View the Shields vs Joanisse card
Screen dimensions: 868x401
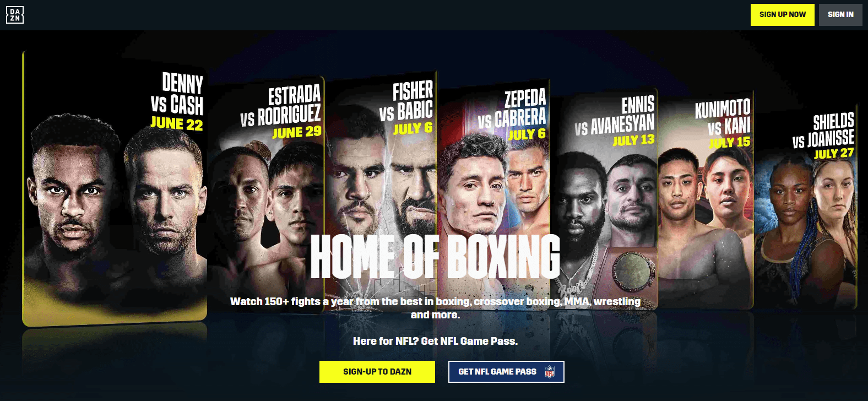click(806, 207)
